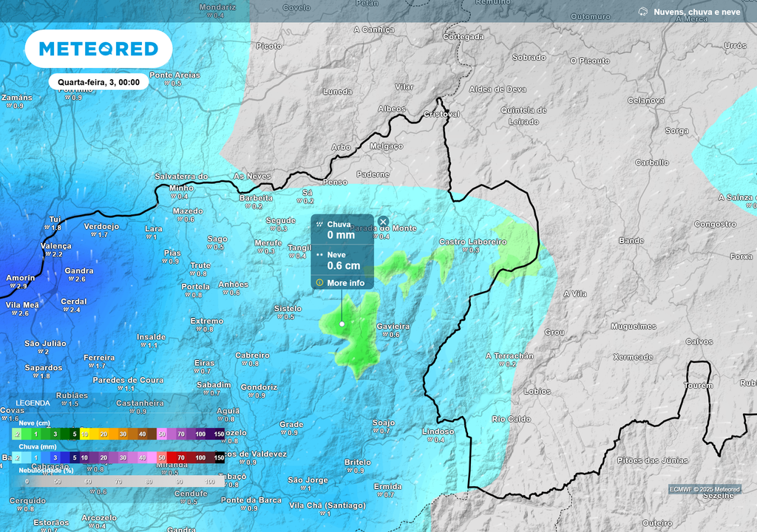Click the white map marker dot
This screenshot has height=532, width=757.
342,324
